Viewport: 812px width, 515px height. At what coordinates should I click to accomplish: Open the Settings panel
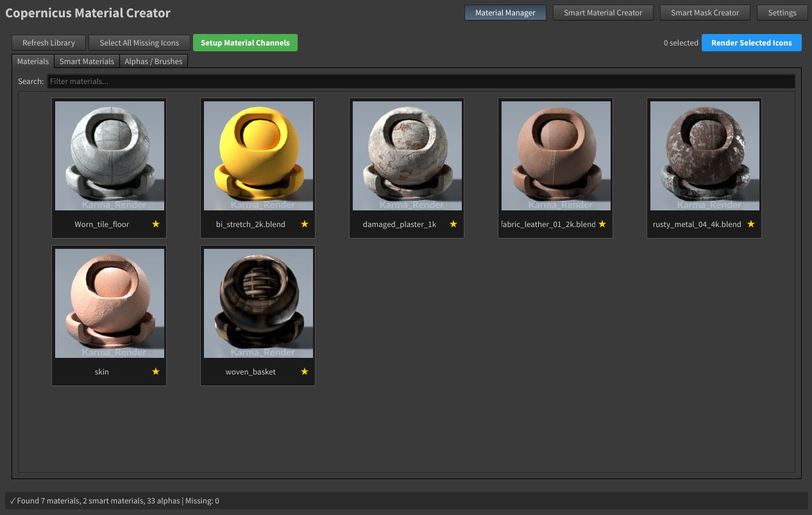[782, 12]
